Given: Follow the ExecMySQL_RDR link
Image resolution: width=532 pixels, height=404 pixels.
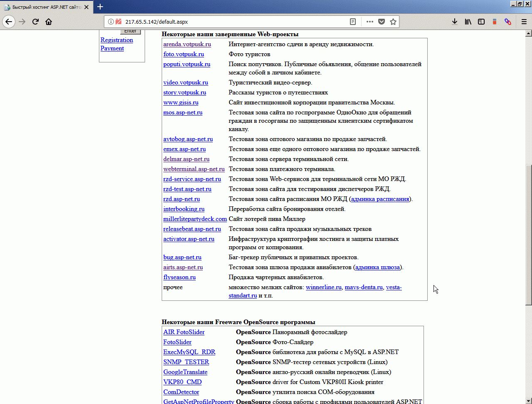Looking at the screenshot, I should [x=190, y=352].
